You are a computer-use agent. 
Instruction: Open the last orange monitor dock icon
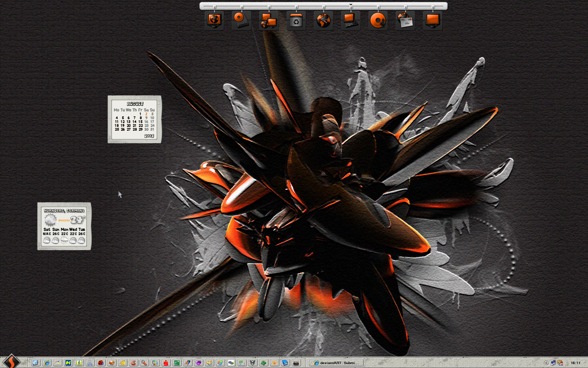pos(433,20)
